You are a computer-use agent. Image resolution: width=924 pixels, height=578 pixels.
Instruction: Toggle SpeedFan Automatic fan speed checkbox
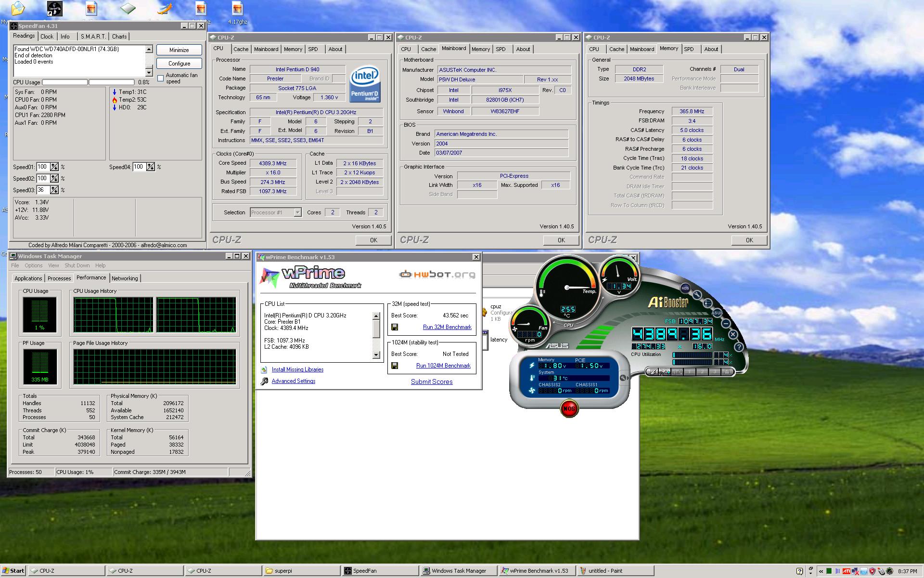click(x=161, y=78)
